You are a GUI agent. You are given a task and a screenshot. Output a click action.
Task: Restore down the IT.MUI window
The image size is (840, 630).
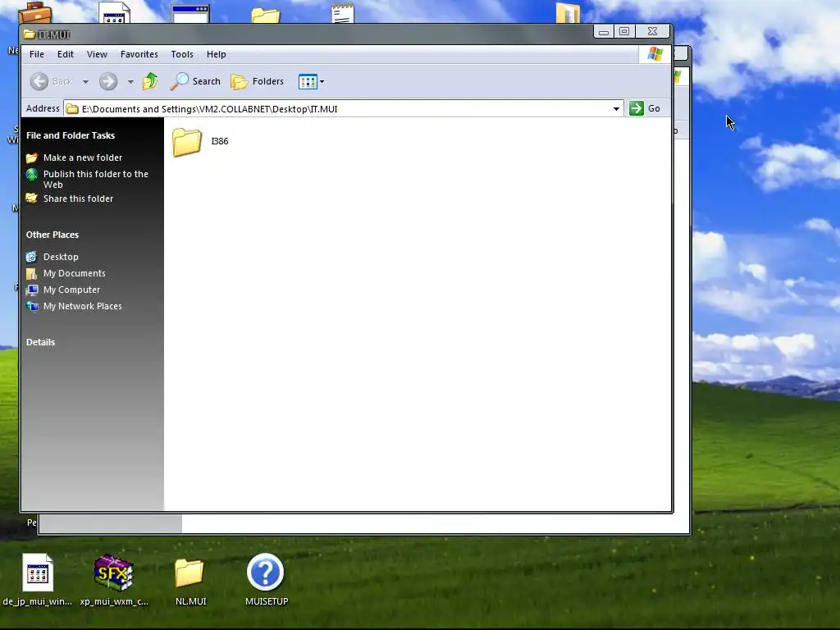[624, 32]
